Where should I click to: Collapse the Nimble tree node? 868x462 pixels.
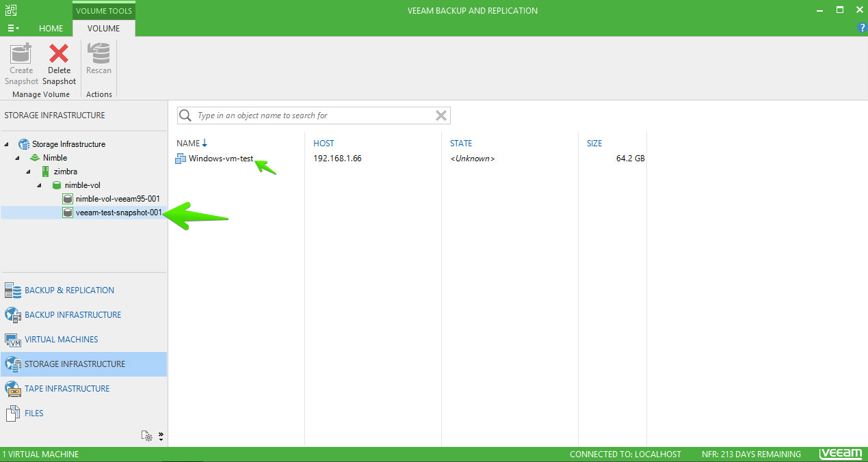[x=18, y=158]
